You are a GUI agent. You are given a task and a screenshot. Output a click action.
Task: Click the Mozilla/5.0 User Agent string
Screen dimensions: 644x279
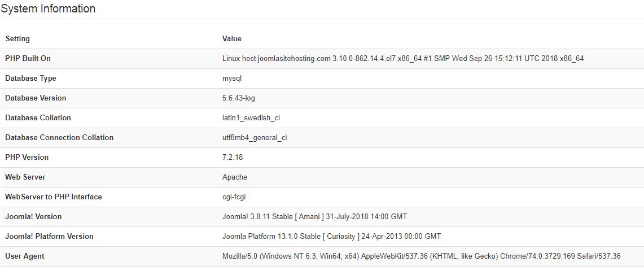(x=422, y=256)
